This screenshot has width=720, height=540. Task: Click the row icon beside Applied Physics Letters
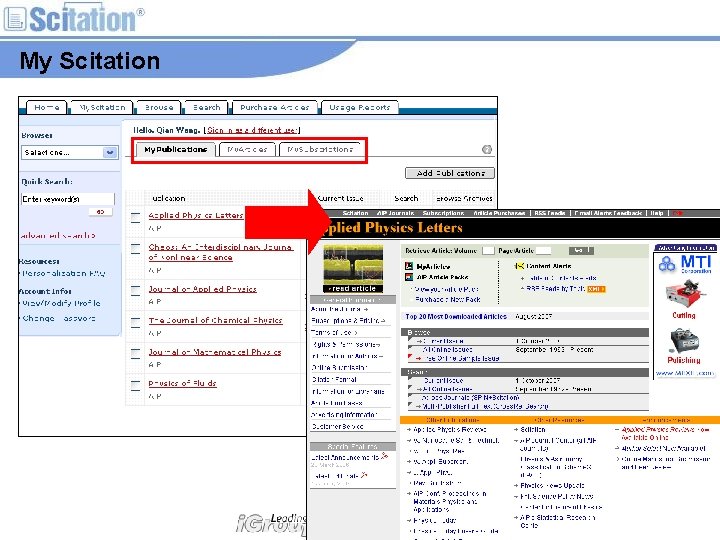click(135, 217)
